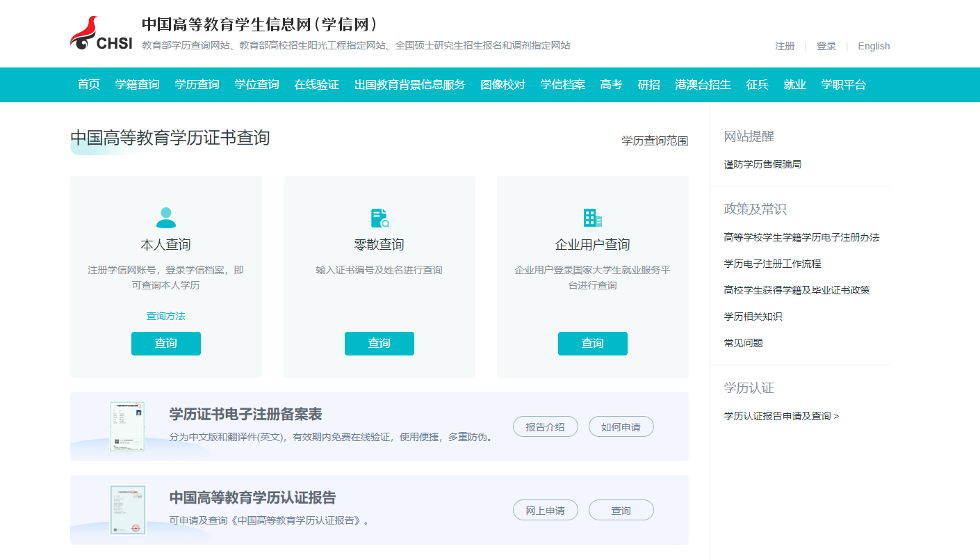Expand 学历认证报告申请及查询 > link

pyautogui.click(x=781, y=416)
